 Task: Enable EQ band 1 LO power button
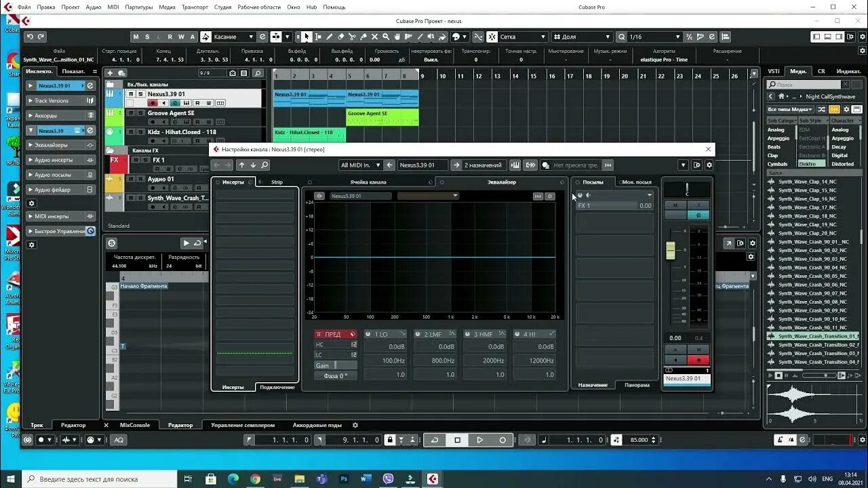click(x=368, y=334)
